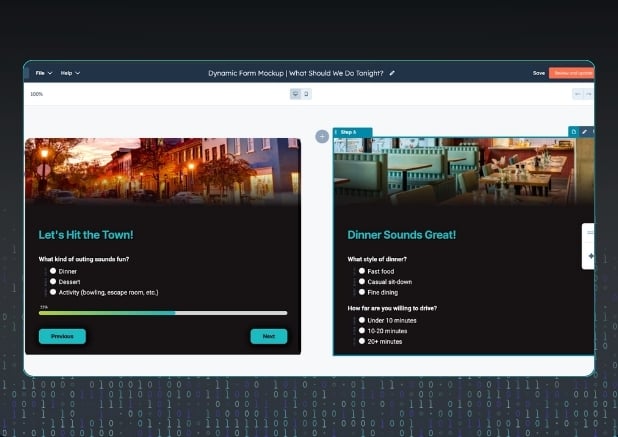The image size is (618, 437).
Task: Click the redo arrow icon
Action: coord(588,94)
